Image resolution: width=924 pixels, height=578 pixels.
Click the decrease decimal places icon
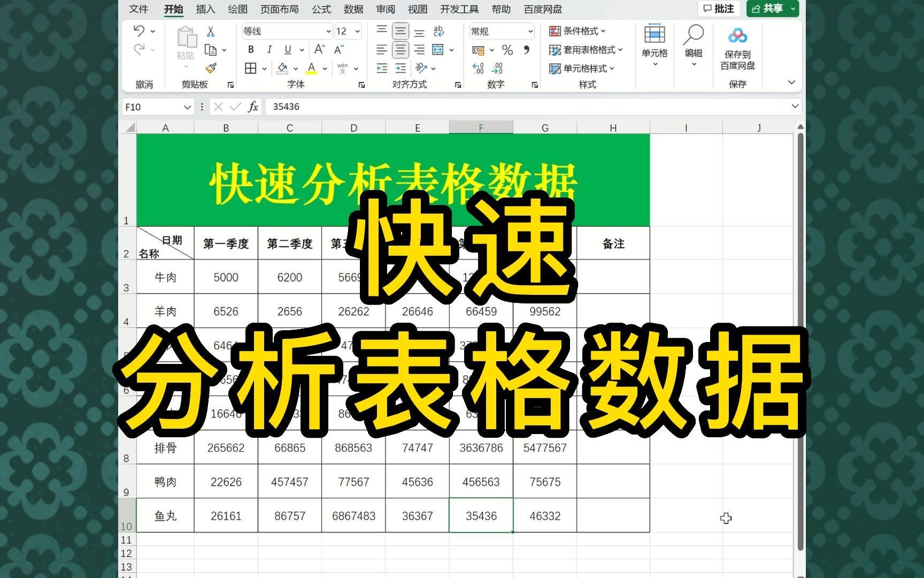tap(498, 69)
